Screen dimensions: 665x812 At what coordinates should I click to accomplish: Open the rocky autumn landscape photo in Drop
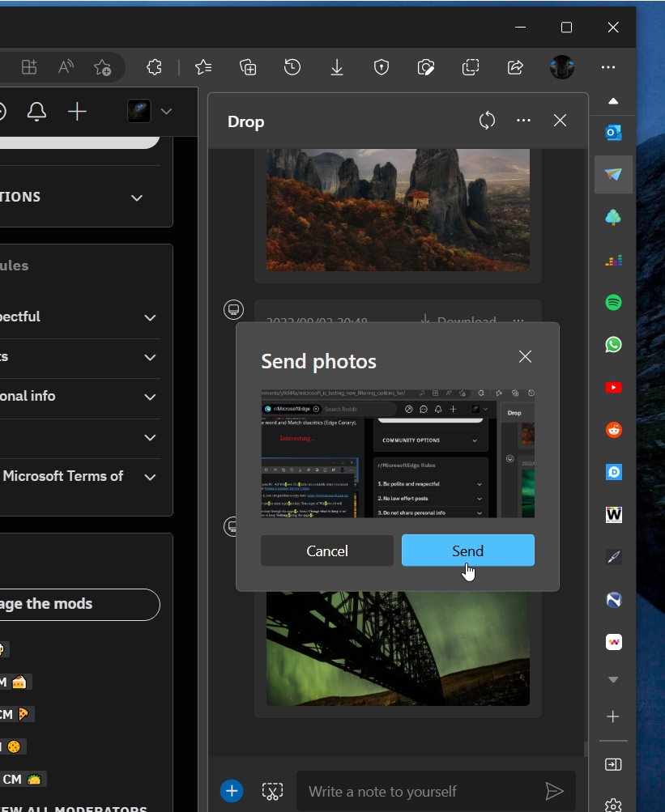pyautogui.click(x=398, y=210)
